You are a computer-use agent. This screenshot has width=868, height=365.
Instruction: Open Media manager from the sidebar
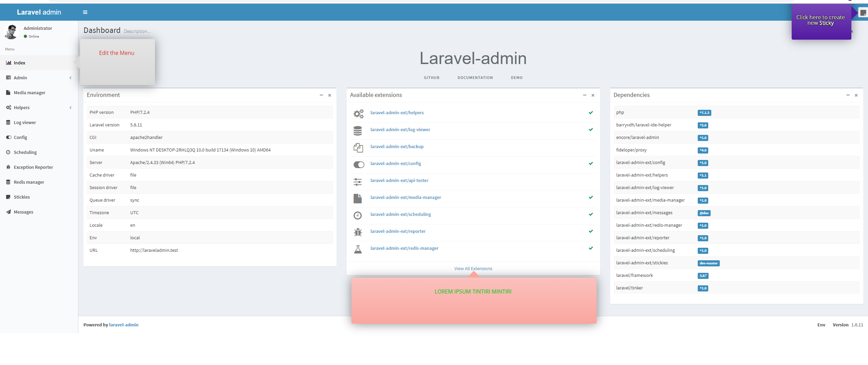pyautogui.click(x=39, y=93)
